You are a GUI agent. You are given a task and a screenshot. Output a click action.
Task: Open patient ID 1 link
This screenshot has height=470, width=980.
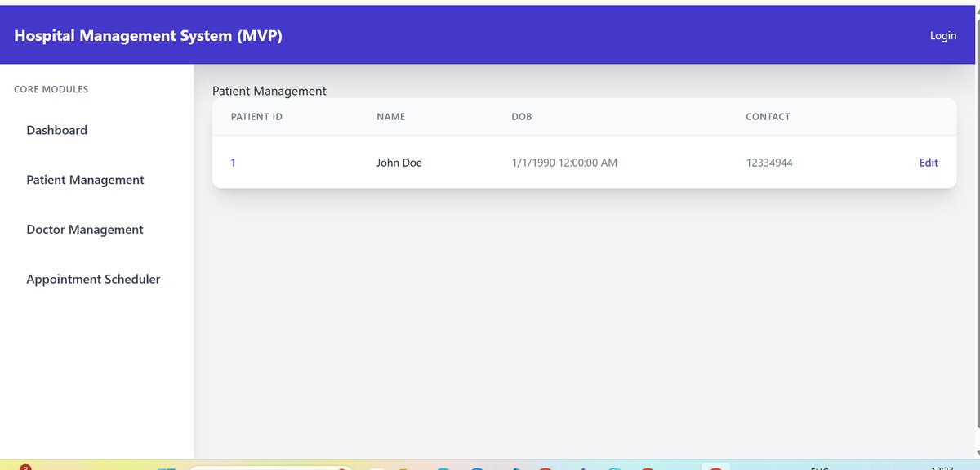[x=233, y=163]
